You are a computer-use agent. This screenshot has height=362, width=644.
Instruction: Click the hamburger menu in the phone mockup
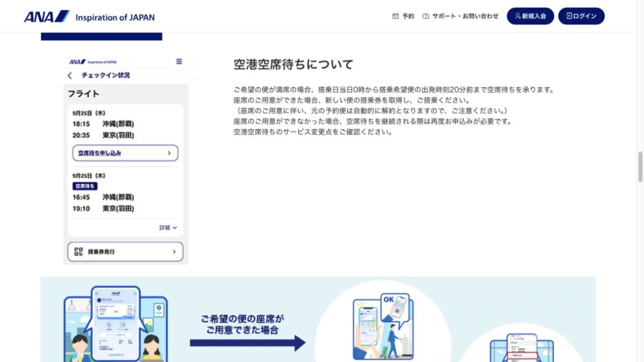[x=179, y=62]
